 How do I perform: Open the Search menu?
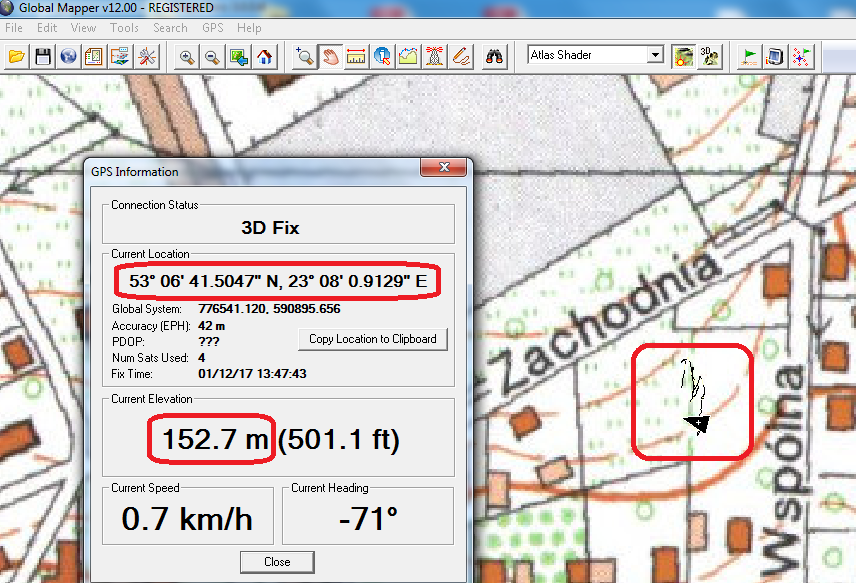[x=170, y=28]
